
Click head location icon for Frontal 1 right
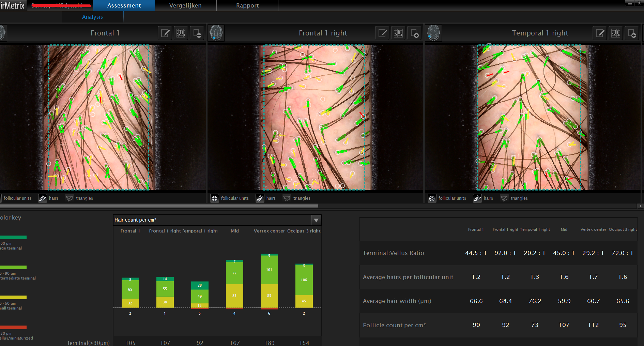point(216,33)
